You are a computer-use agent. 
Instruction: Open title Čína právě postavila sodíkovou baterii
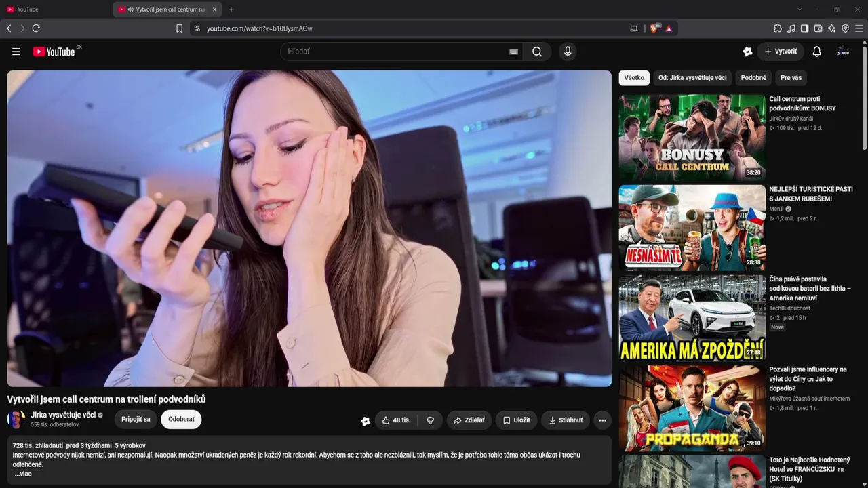810,288
